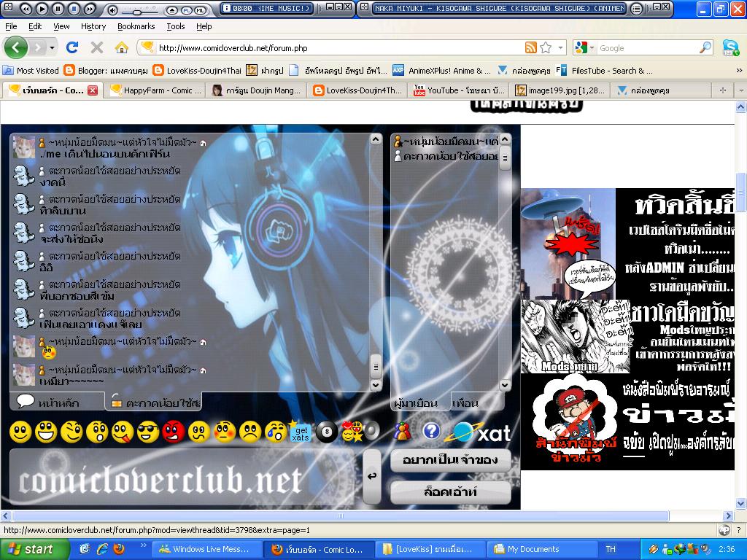Insert the big grin emoticon
Screen dimensions: 747x560
click(46, 432)
